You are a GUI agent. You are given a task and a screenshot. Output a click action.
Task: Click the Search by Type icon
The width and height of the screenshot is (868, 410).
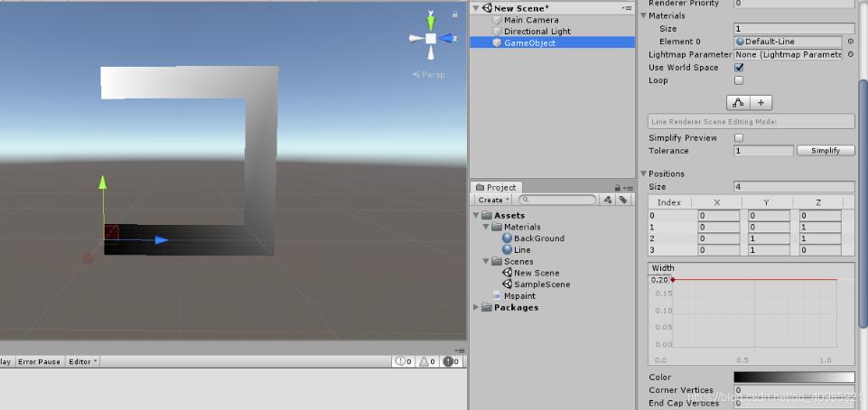pos(609,200)
